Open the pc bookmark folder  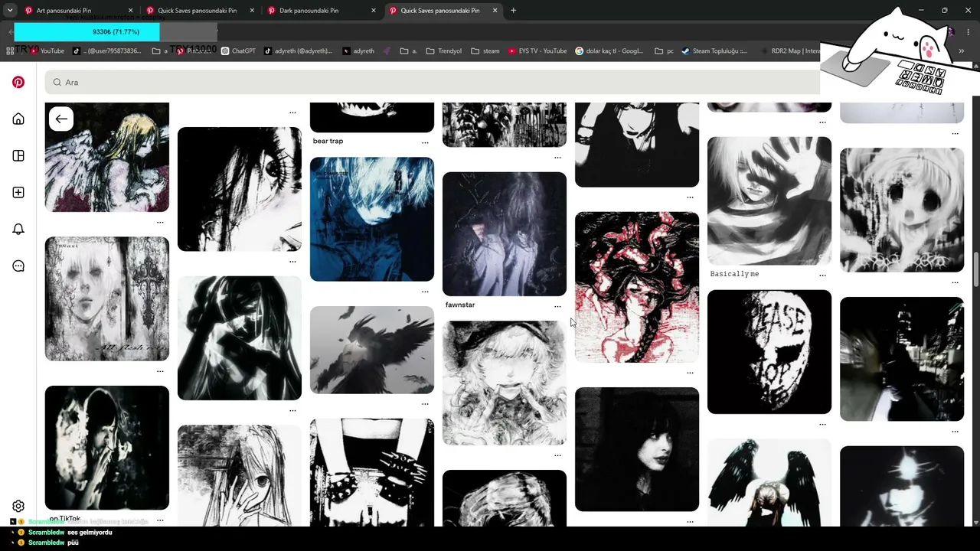click(665, 51)
